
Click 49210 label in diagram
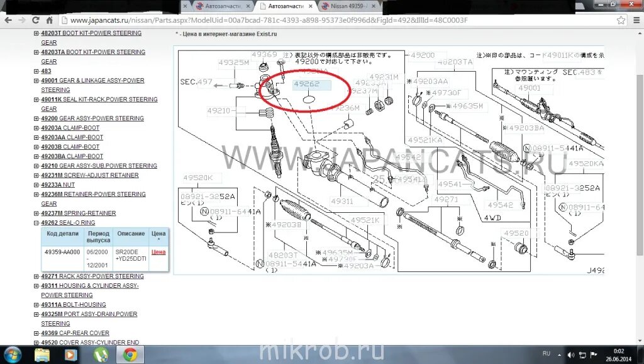(x=219, y=111)
